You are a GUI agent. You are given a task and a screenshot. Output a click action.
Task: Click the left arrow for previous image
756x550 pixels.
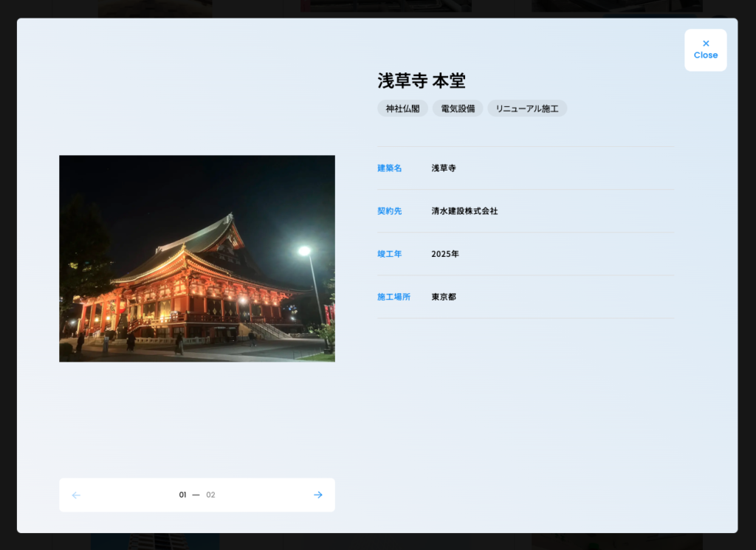click(76, 495)
